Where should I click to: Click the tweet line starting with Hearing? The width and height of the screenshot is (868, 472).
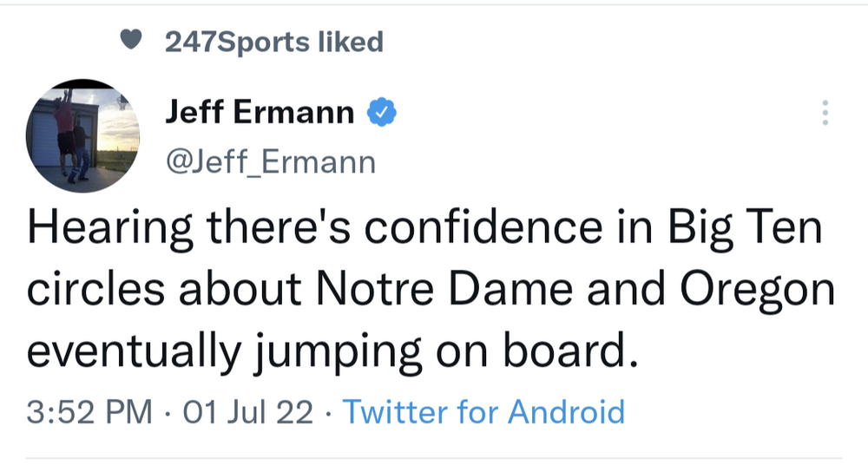pos(424,228)
